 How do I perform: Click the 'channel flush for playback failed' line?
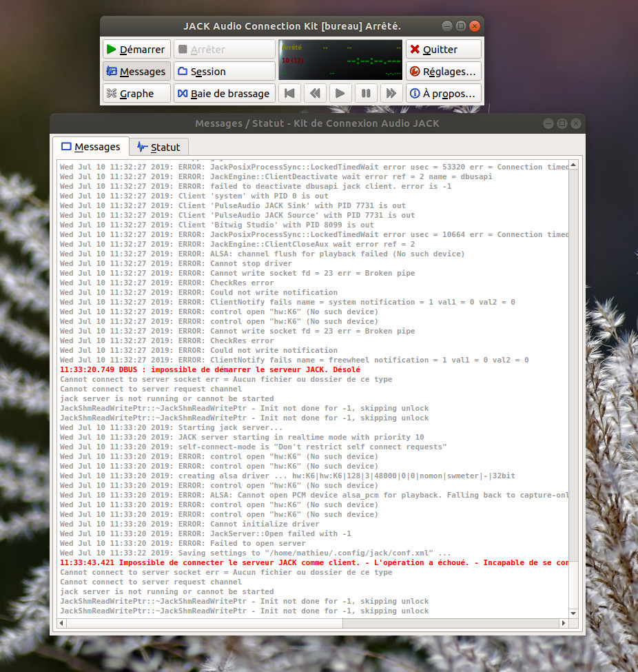[263, 254]
